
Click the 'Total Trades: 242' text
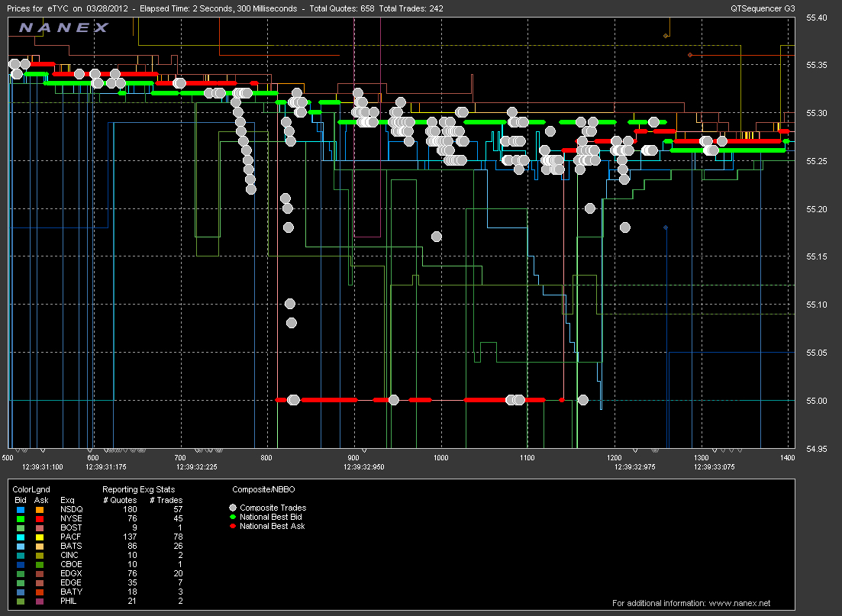tap(411, 8)
